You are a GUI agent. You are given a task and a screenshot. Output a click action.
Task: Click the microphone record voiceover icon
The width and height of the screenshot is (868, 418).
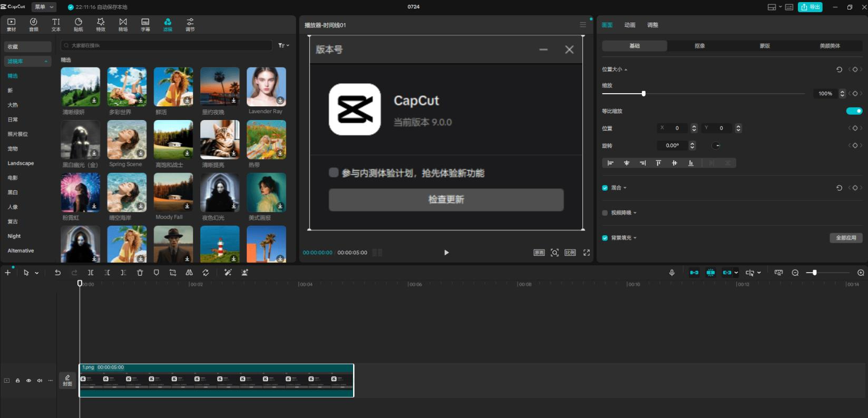tap(672, 273)
